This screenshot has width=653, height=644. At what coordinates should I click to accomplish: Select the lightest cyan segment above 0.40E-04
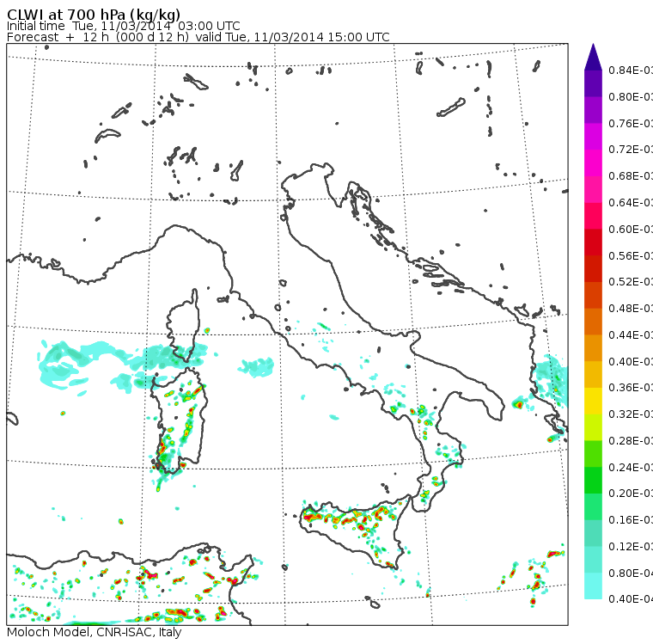click(593, 586)
